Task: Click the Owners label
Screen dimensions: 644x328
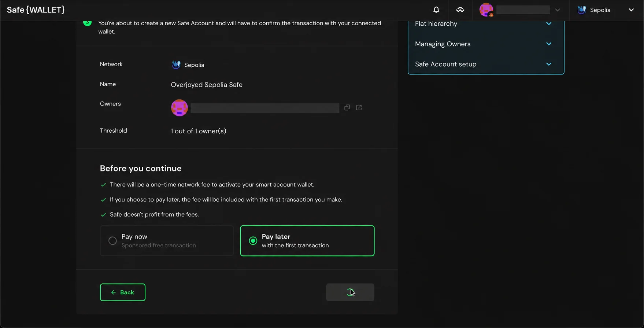Action: click(x=110, y=104)
